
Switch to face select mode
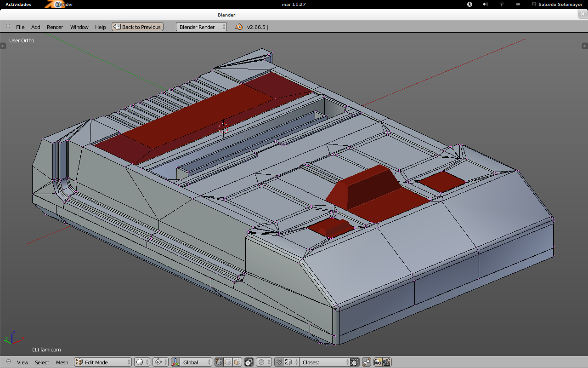pos(237,362)
